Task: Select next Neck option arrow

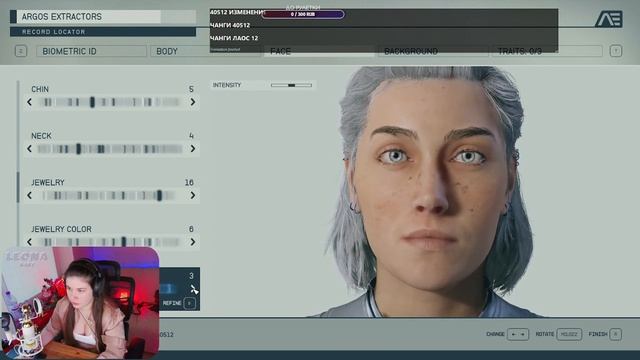Action: coord(193,149)
